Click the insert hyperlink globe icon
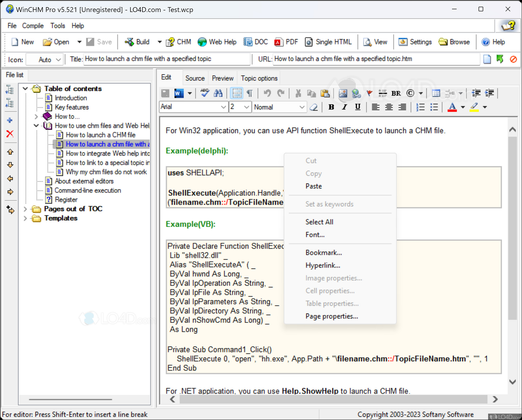This screenshot has height=420, width=522. pos(356,93)
